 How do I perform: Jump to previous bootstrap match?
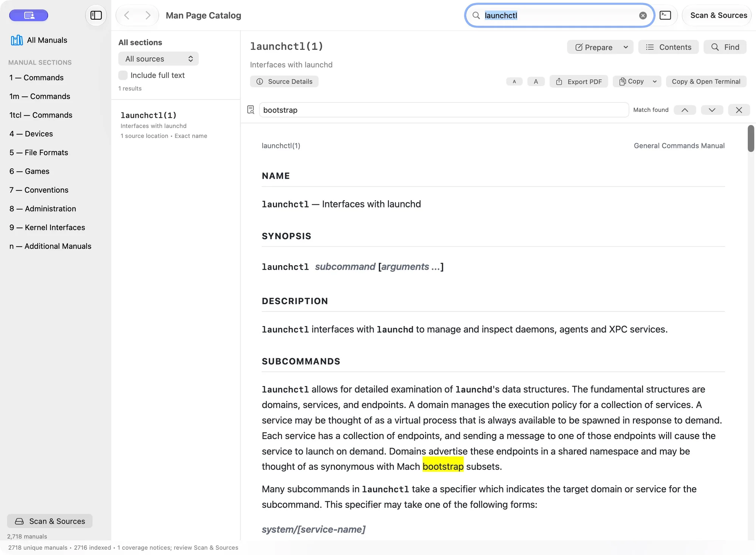[x=685, y=110]
